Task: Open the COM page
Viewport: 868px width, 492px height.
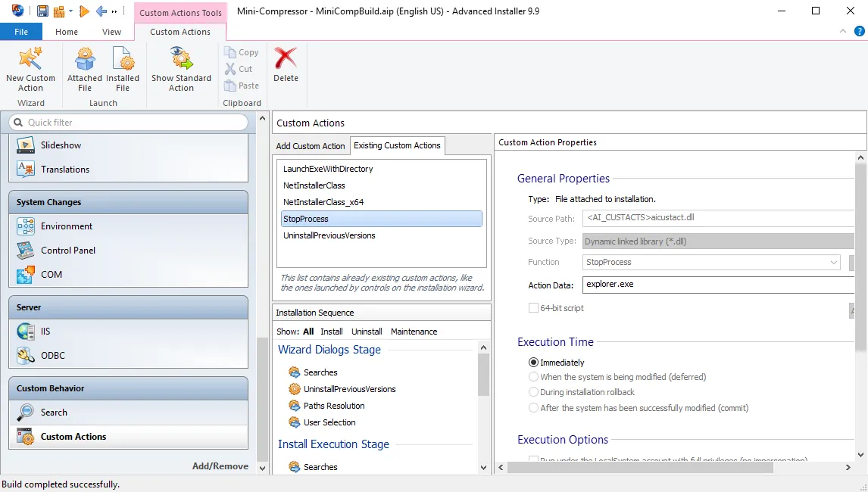Action: (x=129, y=275)
